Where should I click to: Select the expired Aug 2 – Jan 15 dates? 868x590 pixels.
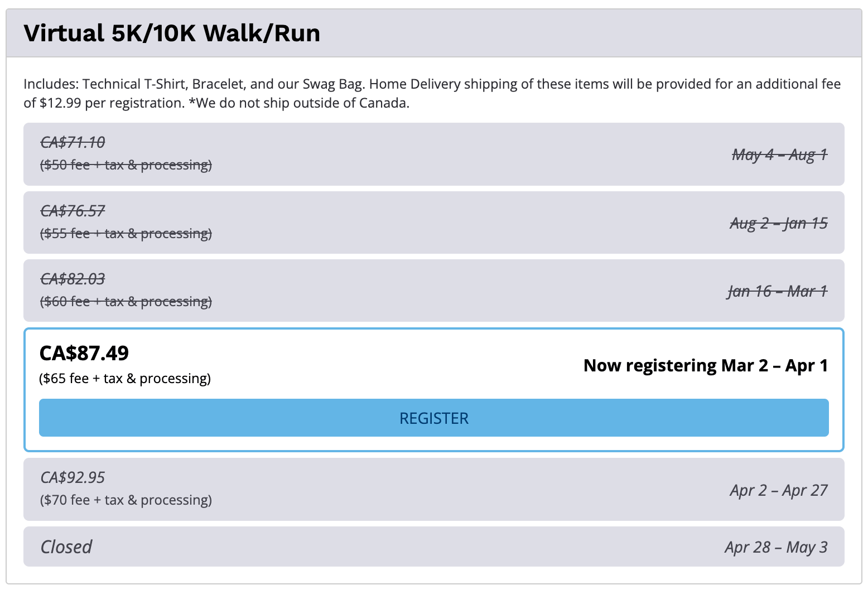[x=778, y=223]
